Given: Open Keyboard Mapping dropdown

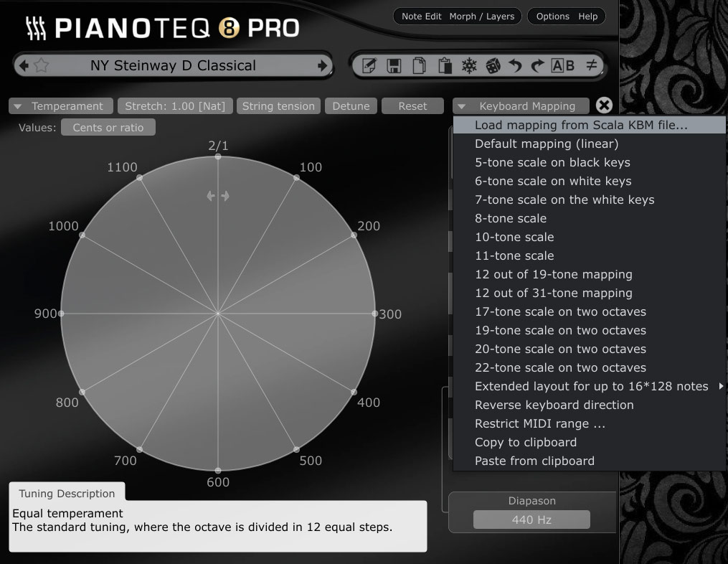Looking at the screenshot, I should (521, 106).
